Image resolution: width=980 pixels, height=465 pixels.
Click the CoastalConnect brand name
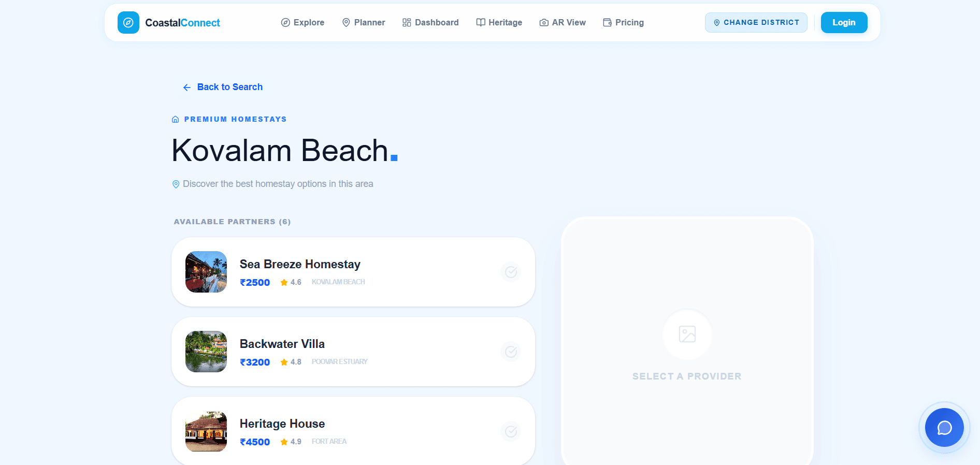182,23
